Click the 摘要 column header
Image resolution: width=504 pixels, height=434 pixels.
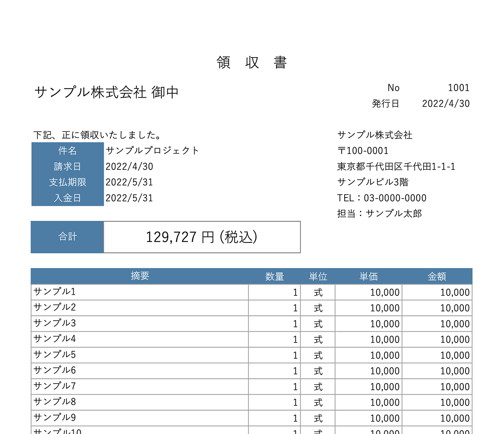point(140,276)
